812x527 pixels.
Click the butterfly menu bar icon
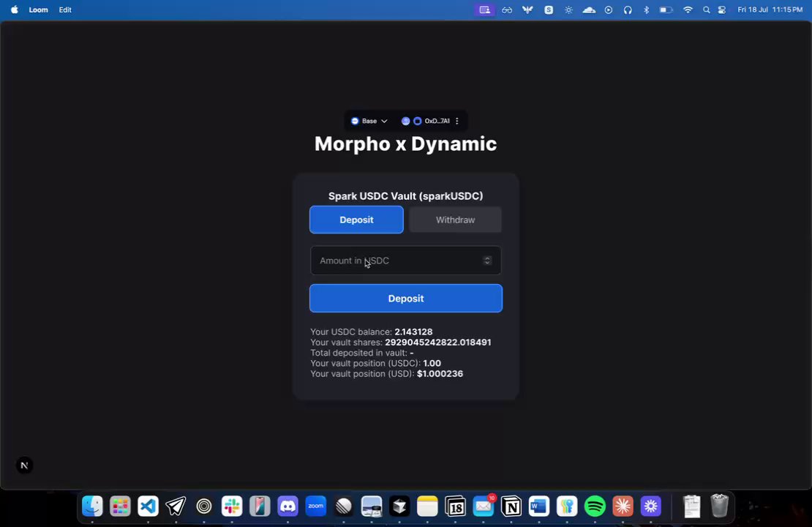(527, 10)
